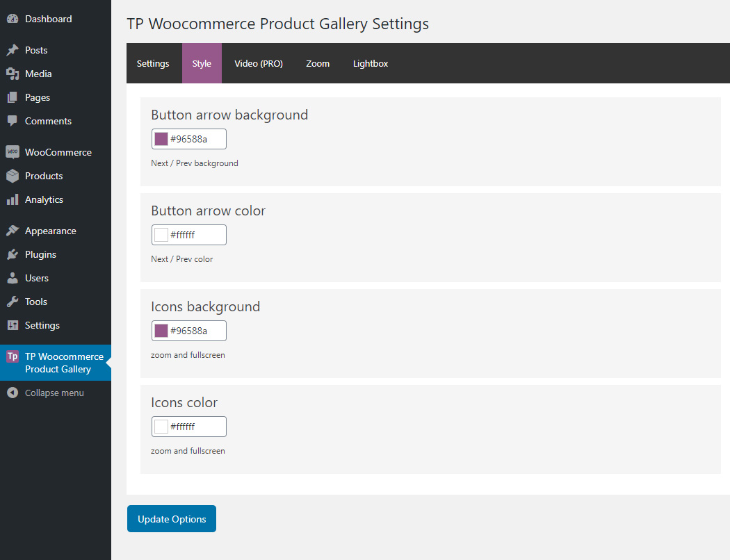Click the Products box icon

[x=13, y=176]
